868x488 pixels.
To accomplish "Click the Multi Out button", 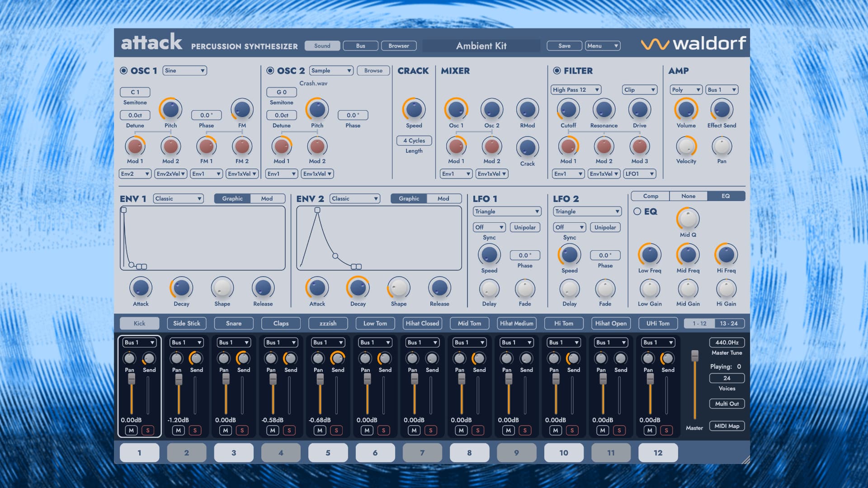I will pos(726,404).
